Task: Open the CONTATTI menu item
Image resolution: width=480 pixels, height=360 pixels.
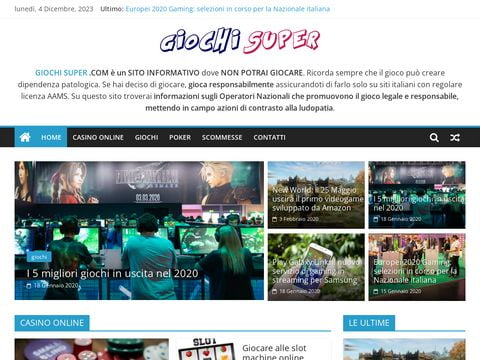Action: [269, 137]
